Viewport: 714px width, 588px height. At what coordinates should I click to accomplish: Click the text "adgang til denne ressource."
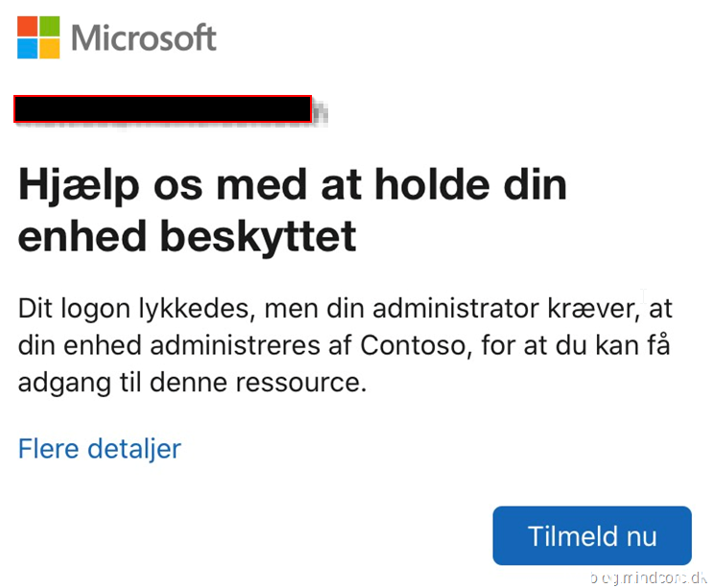(192, 384)
